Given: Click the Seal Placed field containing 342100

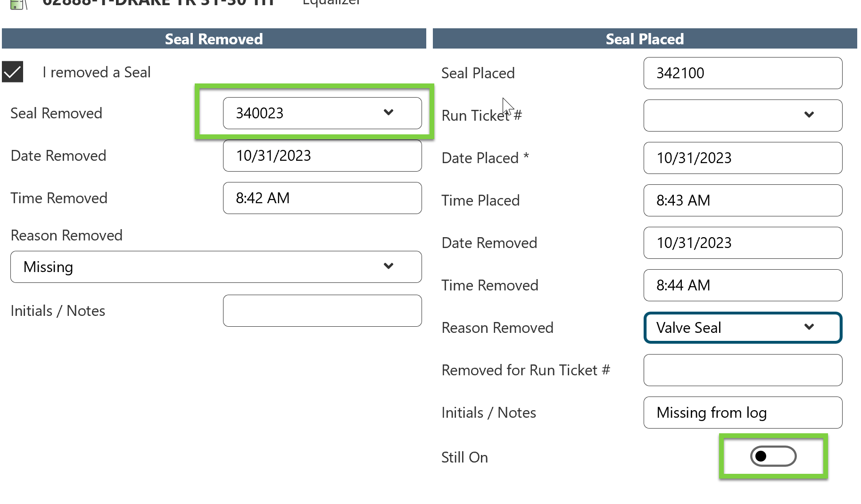Looking at the screenshot, I should coord(743,73).
